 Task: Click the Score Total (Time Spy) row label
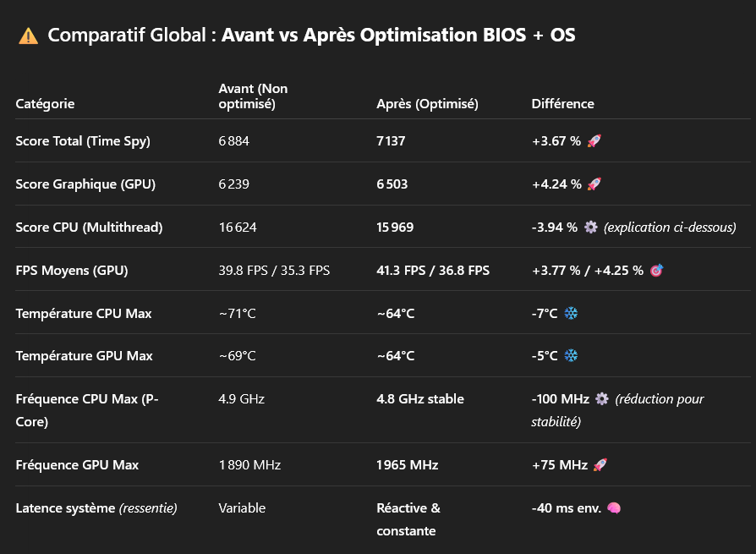click(x=83, y=140)
